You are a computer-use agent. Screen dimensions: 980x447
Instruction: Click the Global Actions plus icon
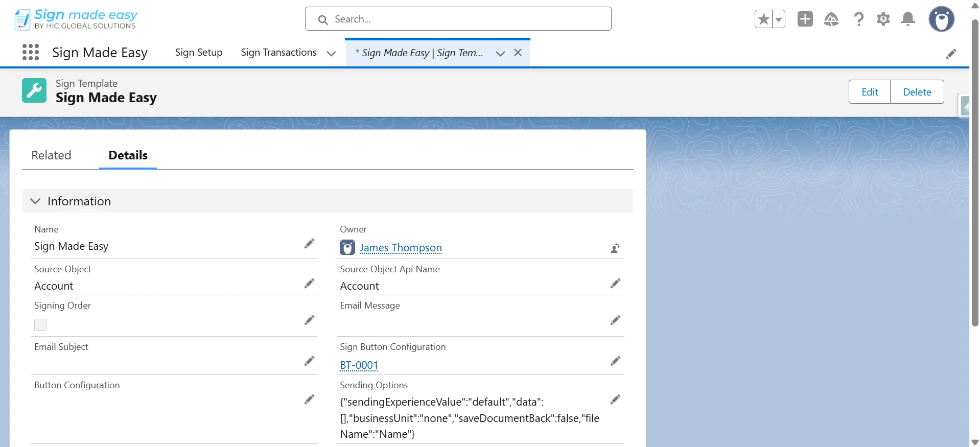[x=805, y=19]
